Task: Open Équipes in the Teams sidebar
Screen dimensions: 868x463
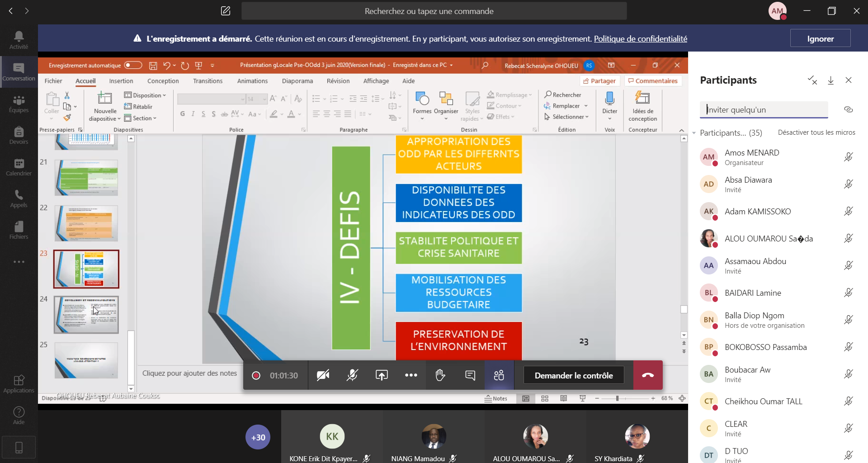Action: point(19,104)
